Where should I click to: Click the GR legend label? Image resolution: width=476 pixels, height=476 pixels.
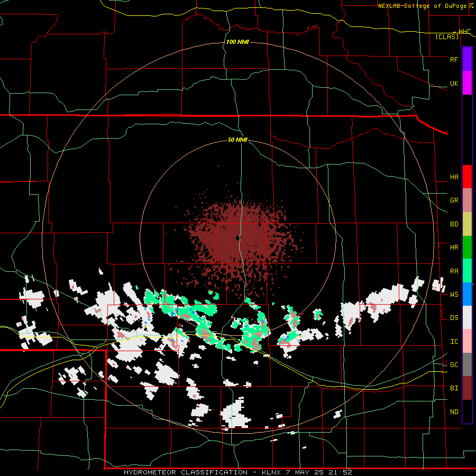(454, 200)
